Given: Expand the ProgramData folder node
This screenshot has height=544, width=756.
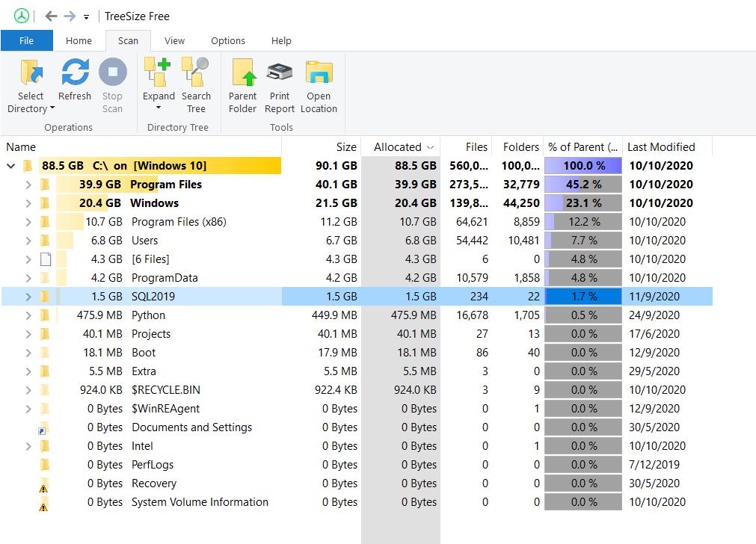Looking at the screenshot, I should 28,278.
